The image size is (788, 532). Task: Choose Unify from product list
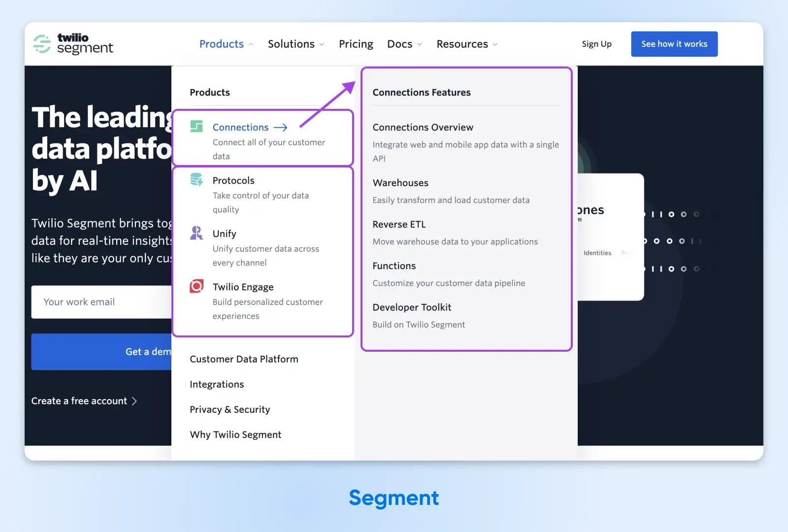tap(225, 233)
